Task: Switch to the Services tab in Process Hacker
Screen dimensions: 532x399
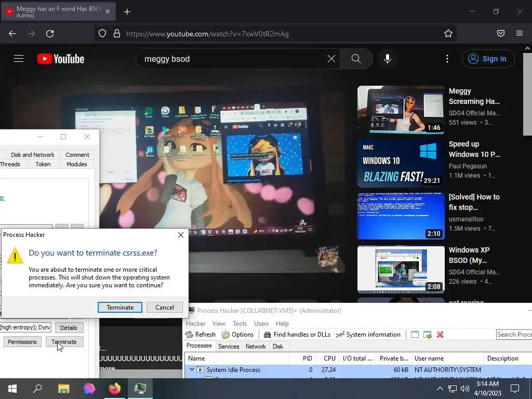Action: [x=229, y=347]
